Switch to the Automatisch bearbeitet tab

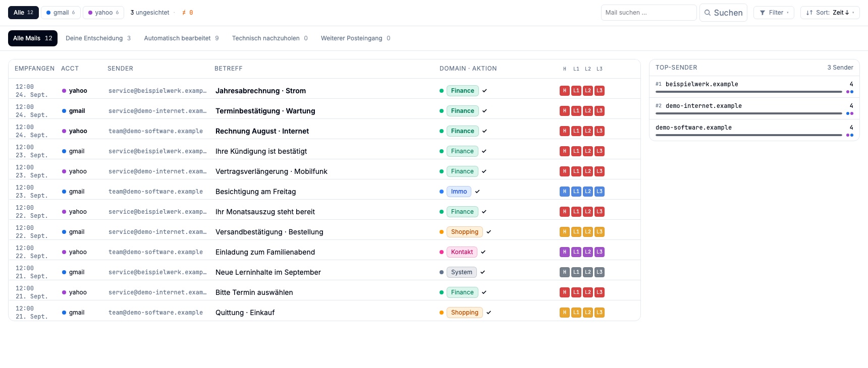(181, 38)
